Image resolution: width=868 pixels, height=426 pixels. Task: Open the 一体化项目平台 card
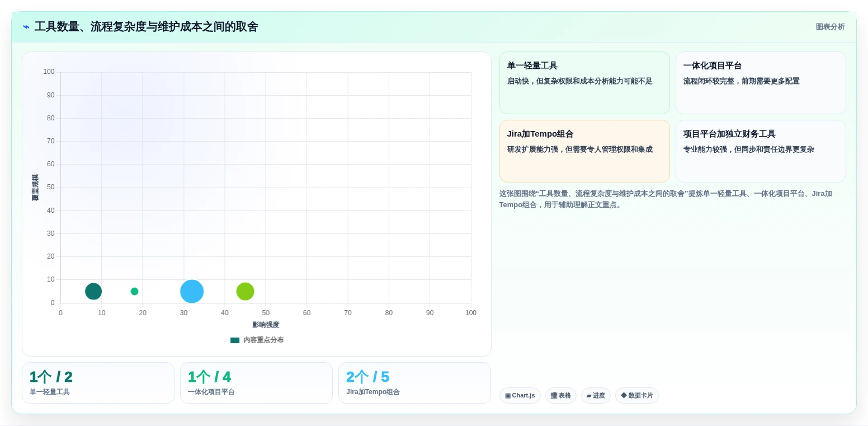click(x=761, y=83)
